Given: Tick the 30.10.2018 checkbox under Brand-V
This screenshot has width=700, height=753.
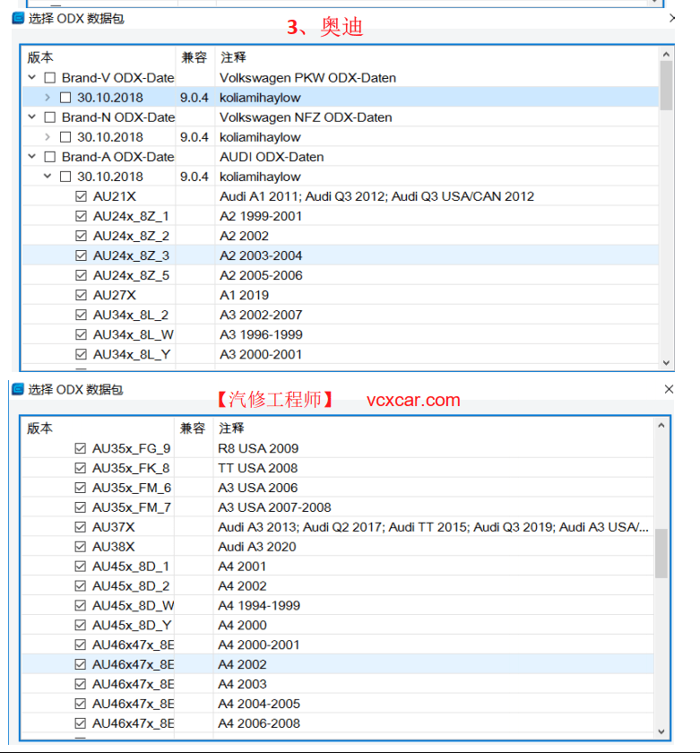Looking at the screenshot, I should click(x=65, y=98).
